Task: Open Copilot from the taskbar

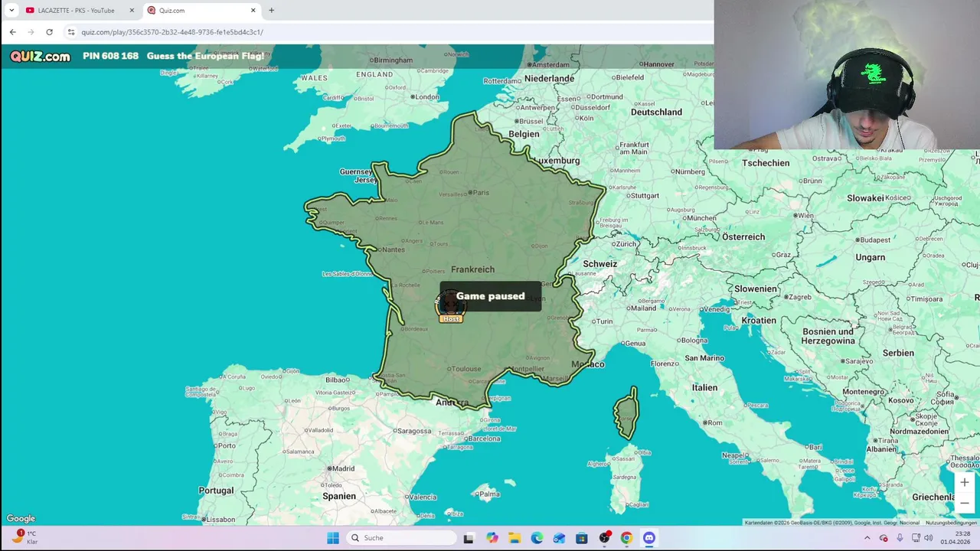Action: pos(492,538)
